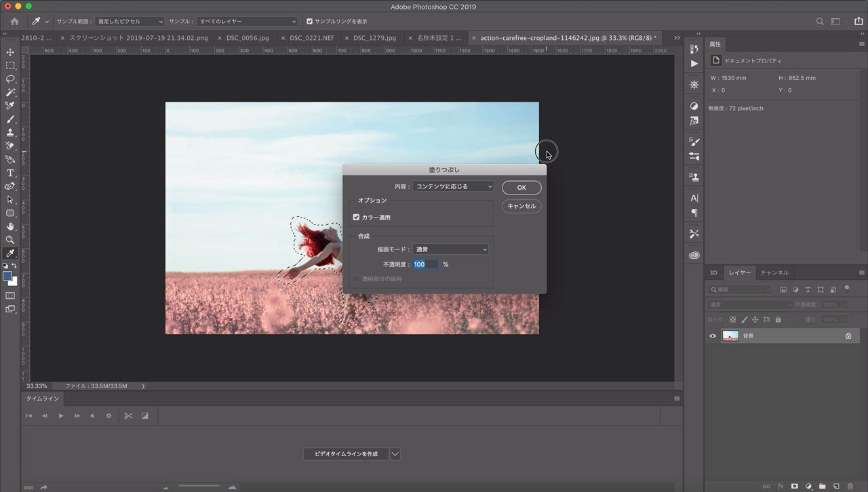Image resolution: width=868 pixels, height=492 pixels.
Task: Select the Horizontal Type tool
Action: (x=10, y=173)
